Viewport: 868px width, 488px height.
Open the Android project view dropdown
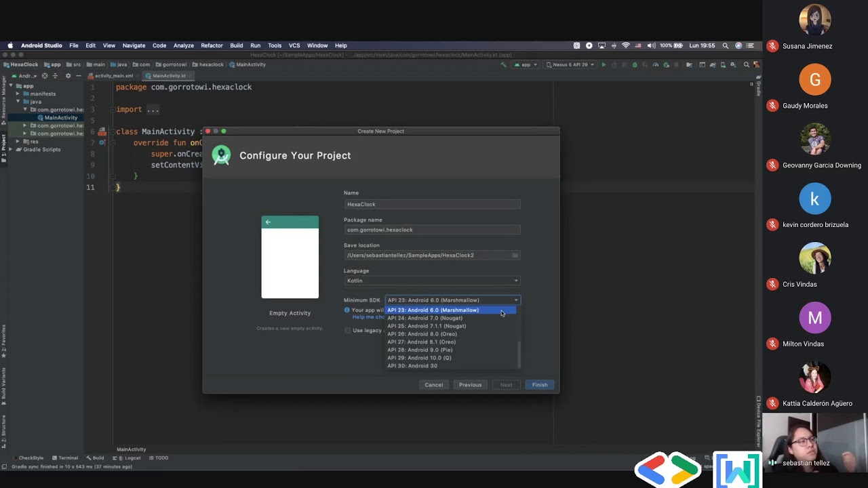[25, 76]
